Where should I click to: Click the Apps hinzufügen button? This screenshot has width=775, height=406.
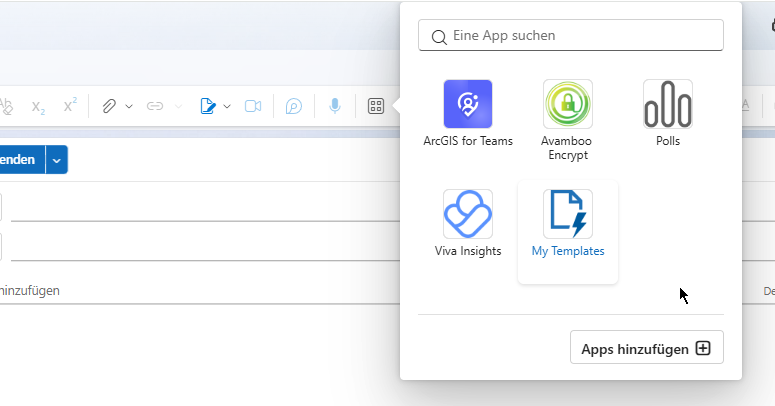646,347
